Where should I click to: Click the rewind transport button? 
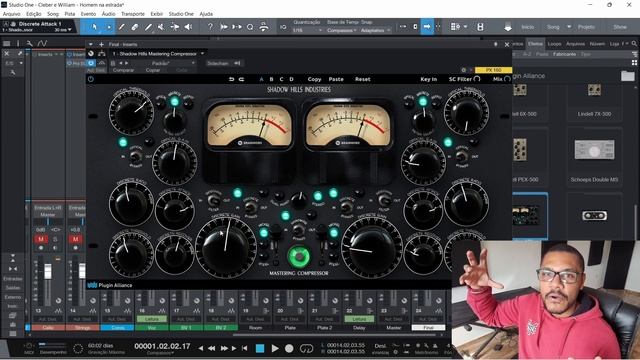point(211,348)
